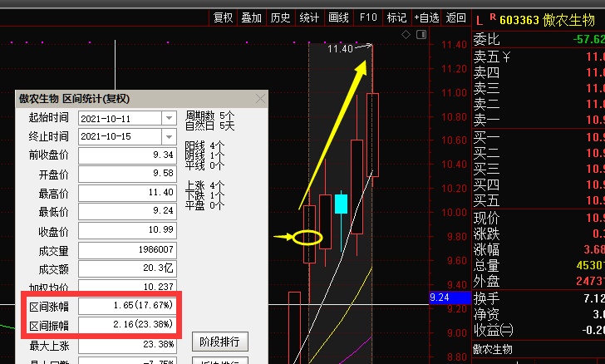Viewport: 605px width, 364px height.
Task: Open 历史 from the chart toolbar
Action: coord(281,17)
